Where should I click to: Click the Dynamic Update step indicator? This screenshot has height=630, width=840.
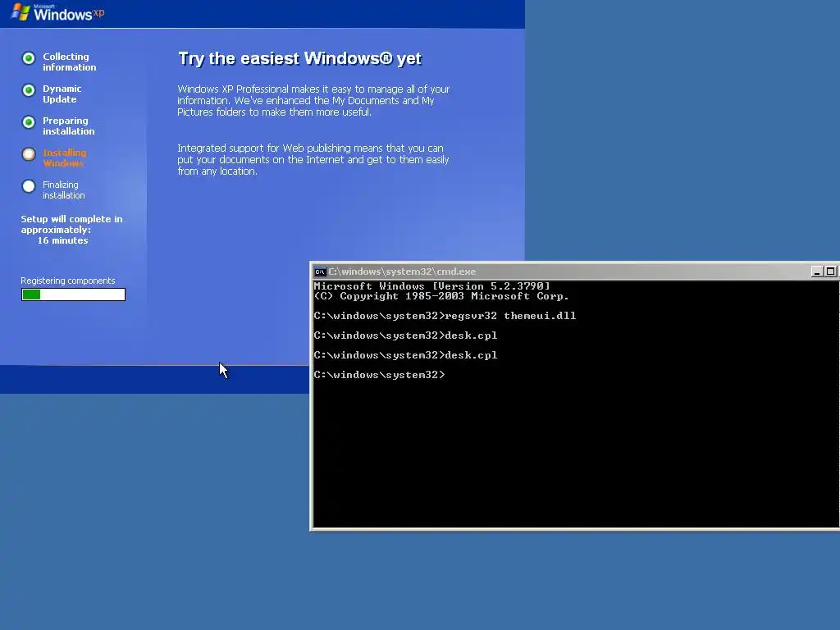pyautogui.click(x=29, y=90)
